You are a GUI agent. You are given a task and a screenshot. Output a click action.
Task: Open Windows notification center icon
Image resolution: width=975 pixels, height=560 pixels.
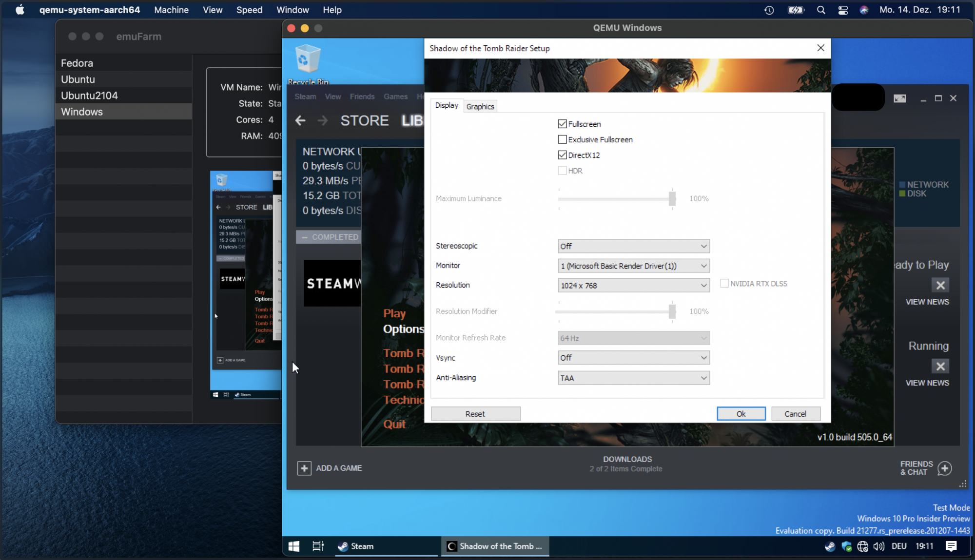951,546
